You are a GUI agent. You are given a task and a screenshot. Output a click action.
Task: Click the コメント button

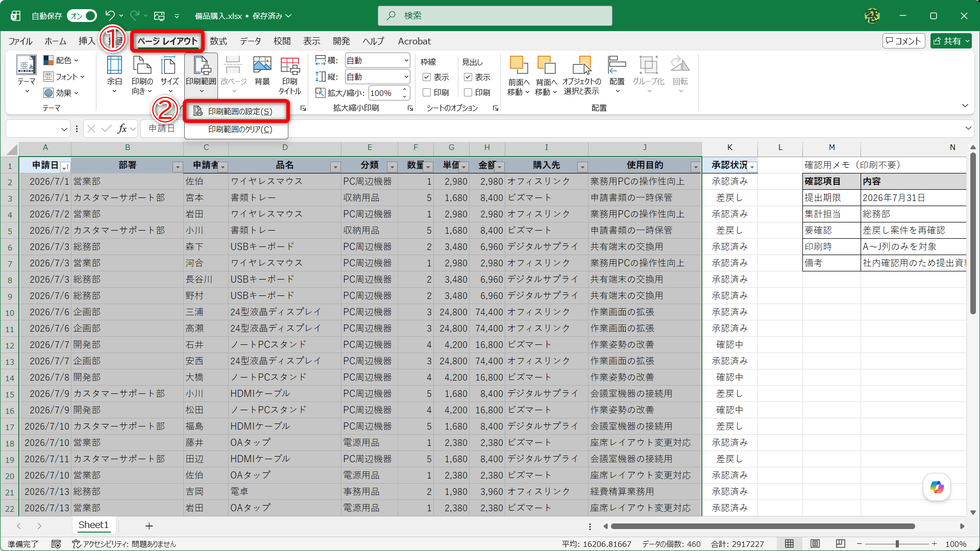(903, 41)
